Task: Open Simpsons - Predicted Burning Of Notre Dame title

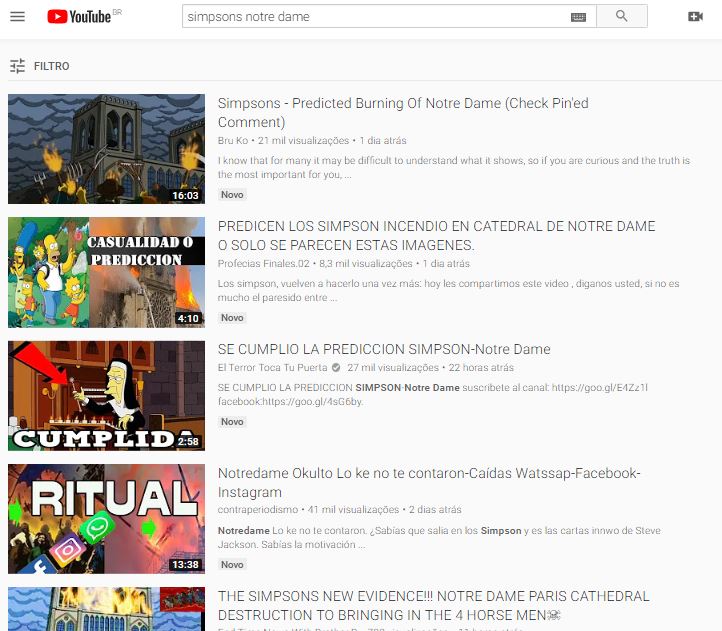Action: [x=403, y=112]
